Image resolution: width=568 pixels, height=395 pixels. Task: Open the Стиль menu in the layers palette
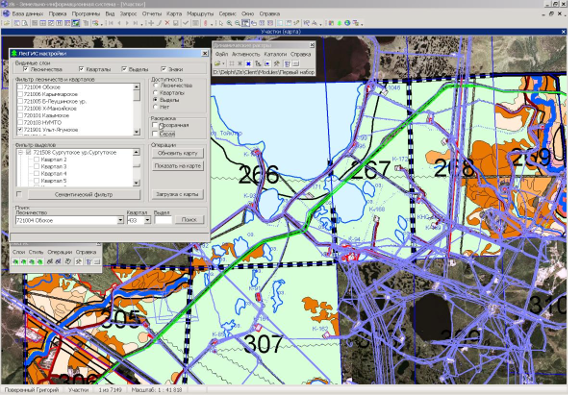(36, 252)
